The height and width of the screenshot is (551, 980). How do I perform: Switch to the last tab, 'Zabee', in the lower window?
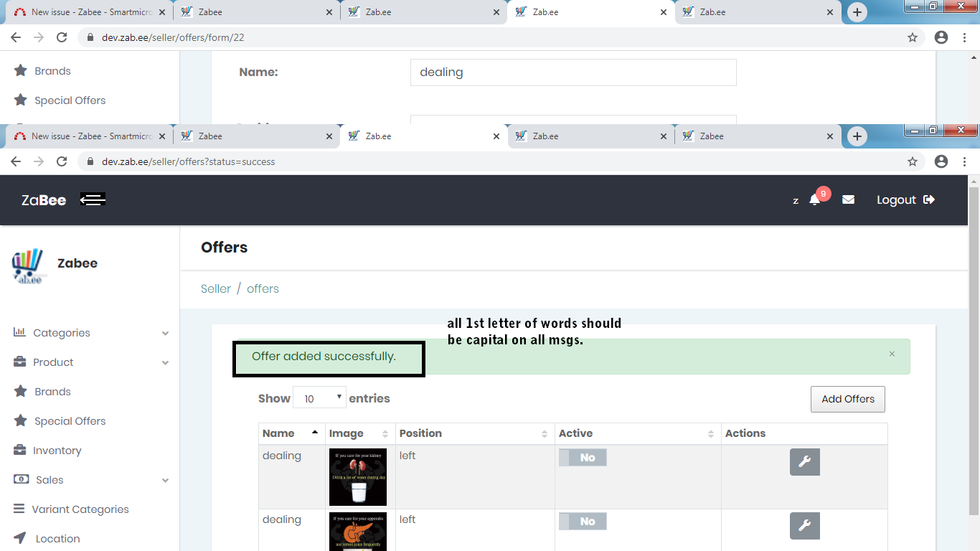click(x=758, y=136)
